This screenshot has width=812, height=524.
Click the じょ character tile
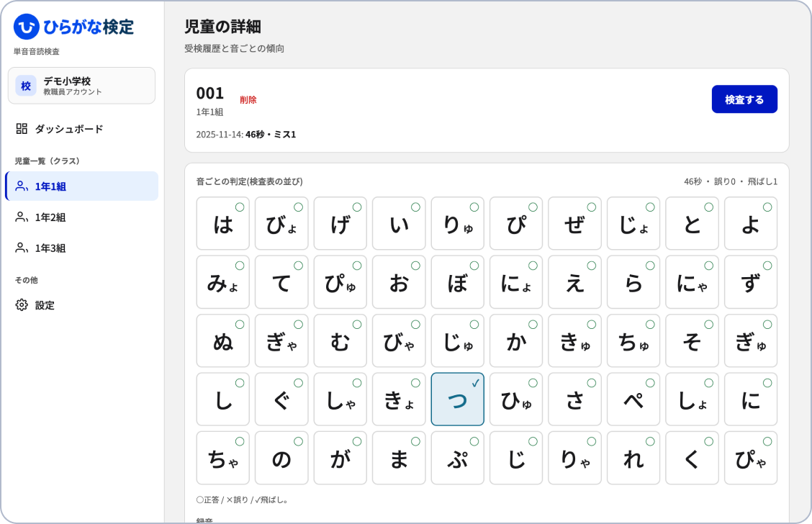click(x=633, y=223)
